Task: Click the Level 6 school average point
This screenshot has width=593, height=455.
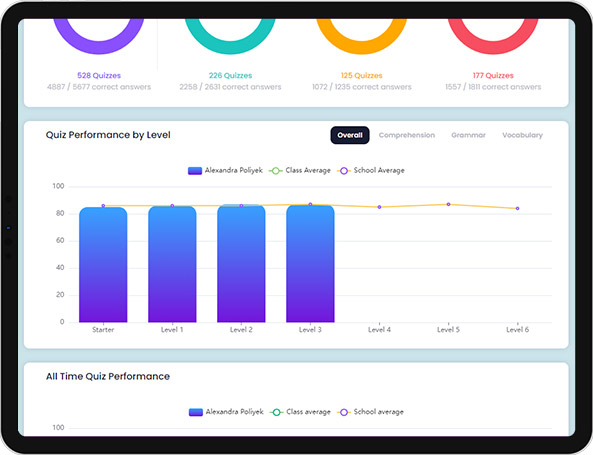Action: click(x=517, y=208)
